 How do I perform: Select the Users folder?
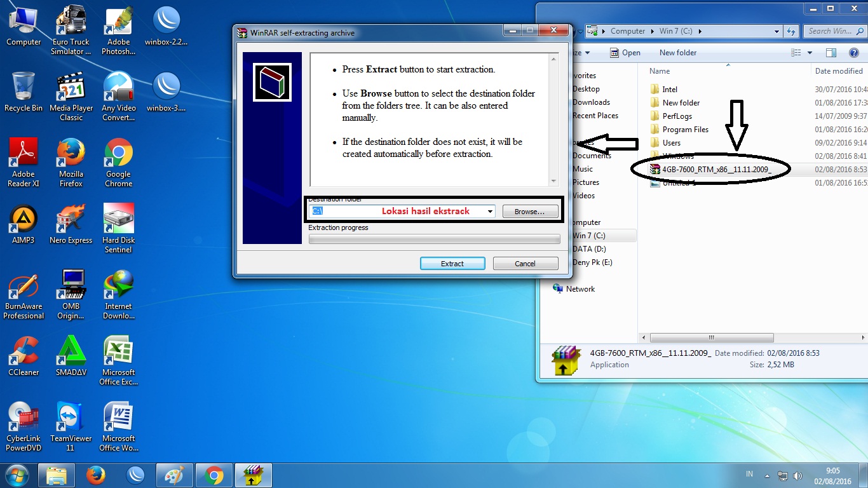pyautogui.click(x=671, y=143)
